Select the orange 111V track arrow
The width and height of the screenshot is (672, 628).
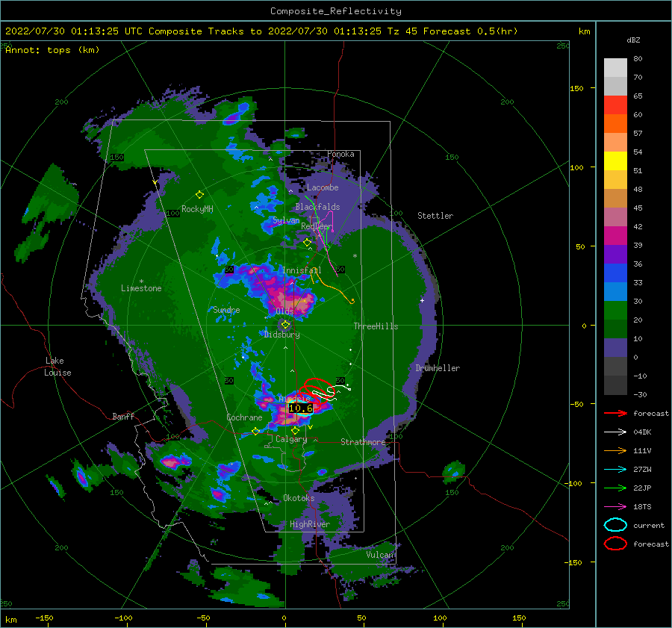coord(615,450)
